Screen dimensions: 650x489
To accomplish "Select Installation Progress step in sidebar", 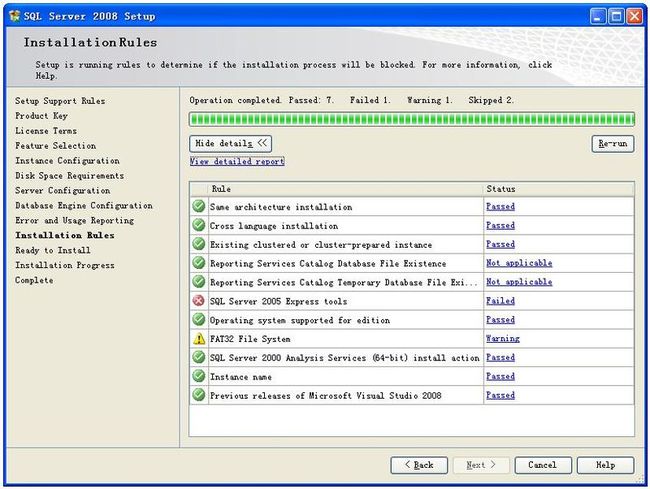I will click(x=65, y=265).
